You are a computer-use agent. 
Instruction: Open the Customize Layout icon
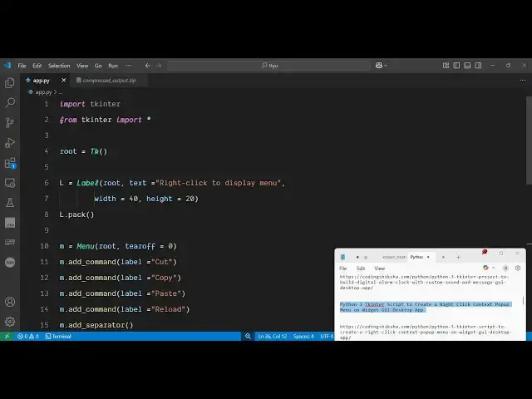coord(446,65)
